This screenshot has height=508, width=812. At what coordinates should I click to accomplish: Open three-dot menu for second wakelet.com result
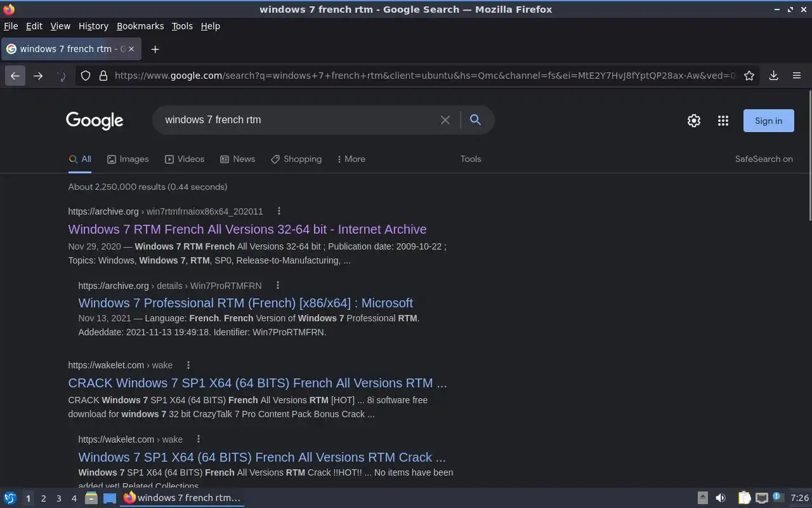click(198, 439)
